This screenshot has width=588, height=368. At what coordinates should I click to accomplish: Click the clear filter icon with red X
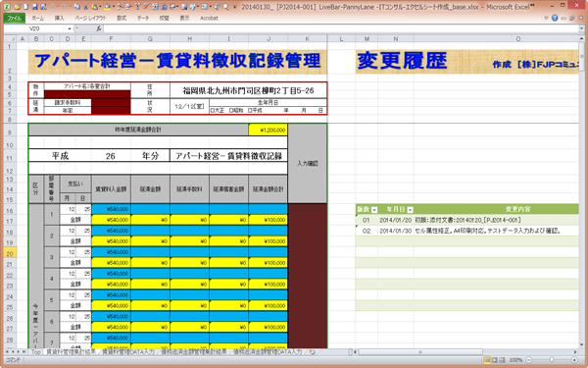tap(146, 7)
